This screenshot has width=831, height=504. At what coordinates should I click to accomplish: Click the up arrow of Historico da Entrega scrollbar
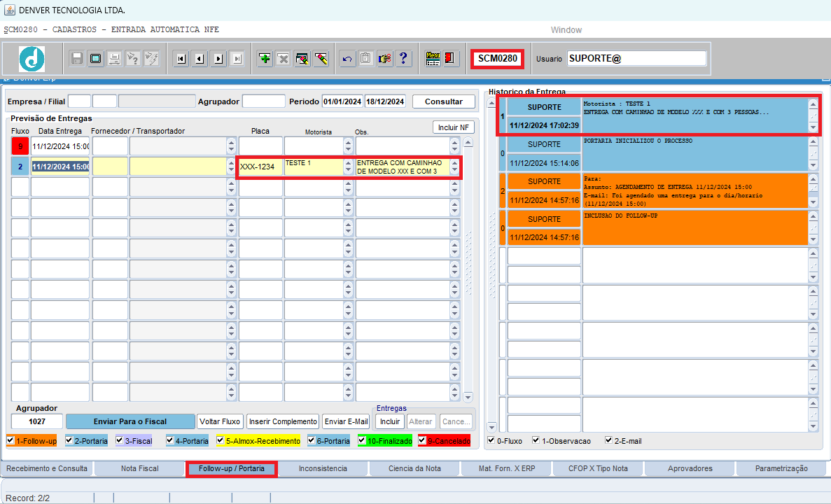point(491,103)
